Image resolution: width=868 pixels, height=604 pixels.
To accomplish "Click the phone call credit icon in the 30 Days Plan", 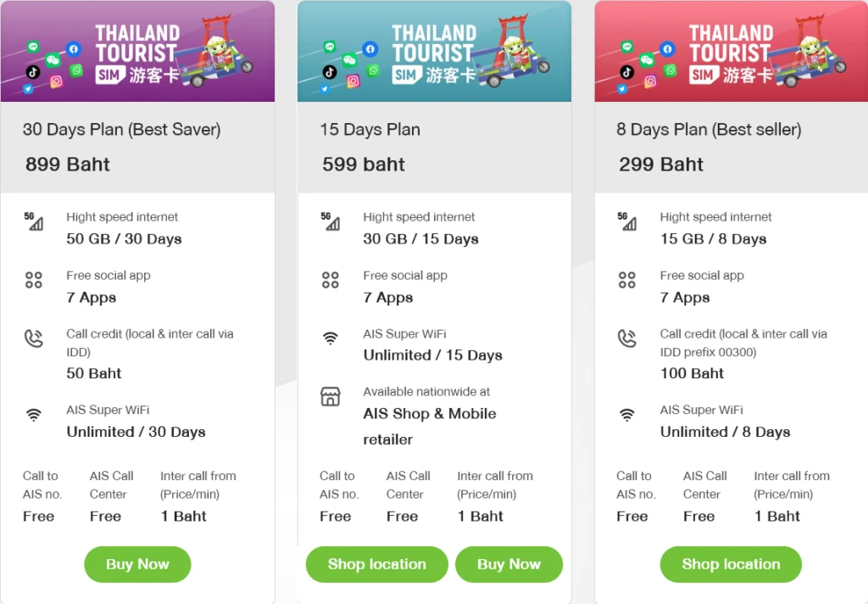I will pyautogui.click(x=33, y=338).
